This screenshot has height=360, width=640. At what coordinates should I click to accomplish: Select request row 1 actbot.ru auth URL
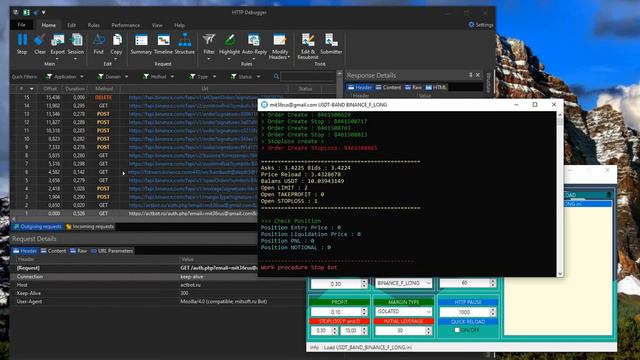click(135, 213)
